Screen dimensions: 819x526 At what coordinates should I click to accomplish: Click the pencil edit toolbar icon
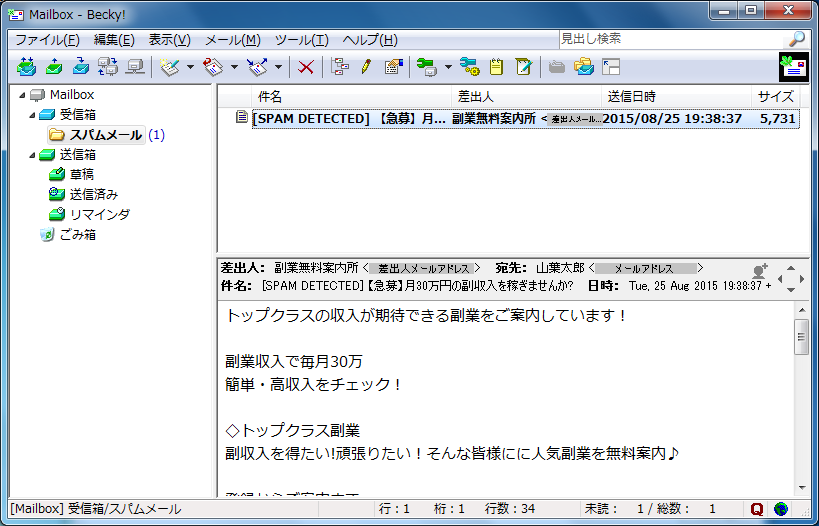366,67
